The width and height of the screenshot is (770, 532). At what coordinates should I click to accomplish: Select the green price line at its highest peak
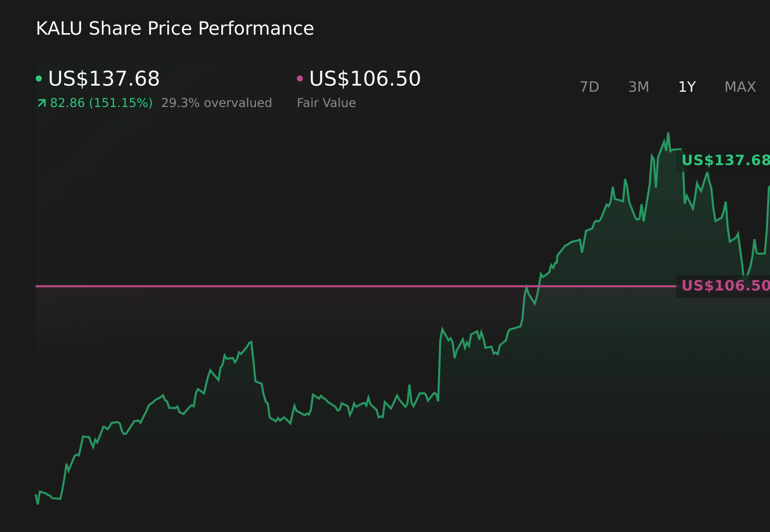click(x=669, y=134)
